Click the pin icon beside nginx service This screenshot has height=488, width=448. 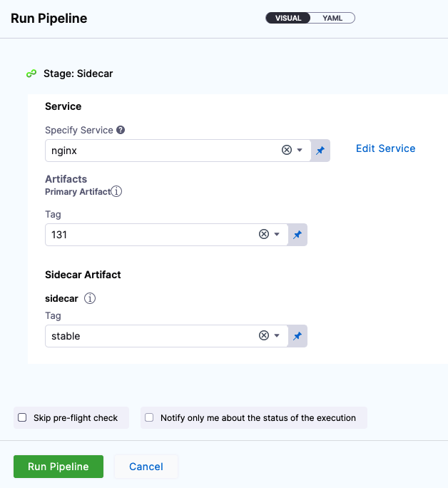pos(320,151)
